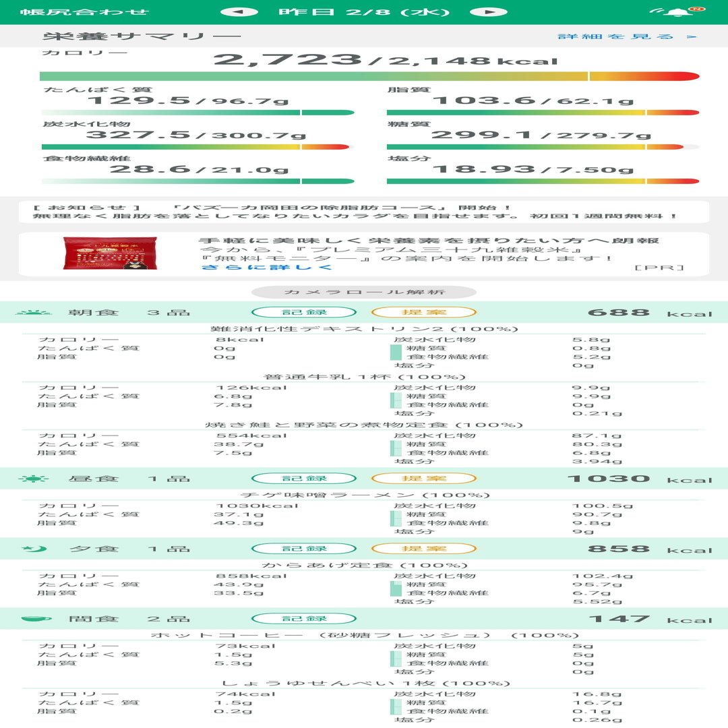The width and height of the screenshot is (728, 728).
Task: Click the 朝食 3品 heading
Action: (x=129, y=313)
